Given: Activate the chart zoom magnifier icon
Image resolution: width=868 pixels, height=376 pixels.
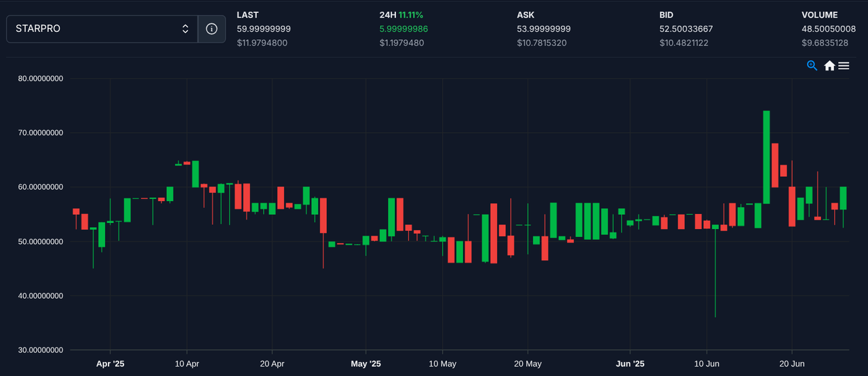Looking at the screenshot, I should [812, 66].
